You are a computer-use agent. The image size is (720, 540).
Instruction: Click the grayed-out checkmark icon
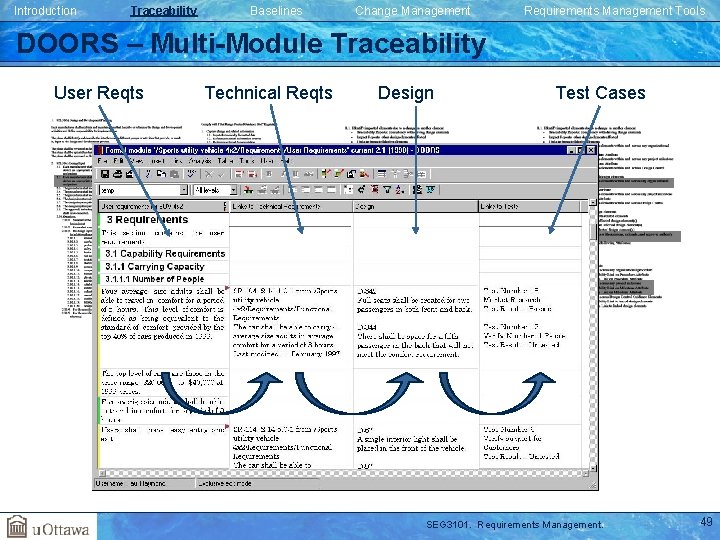click(221, 174)
